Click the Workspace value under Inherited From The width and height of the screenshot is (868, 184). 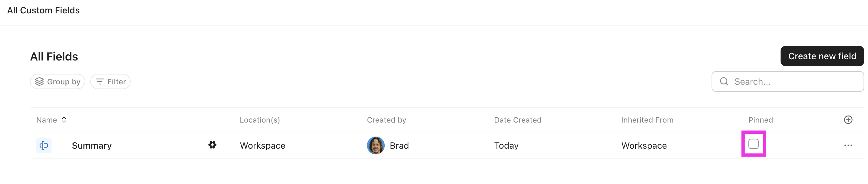pos(644,145)
